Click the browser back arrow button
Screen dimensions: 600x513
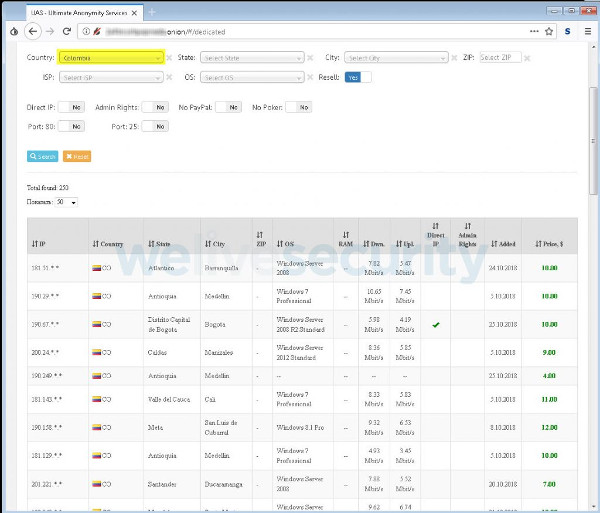(31, 31)
